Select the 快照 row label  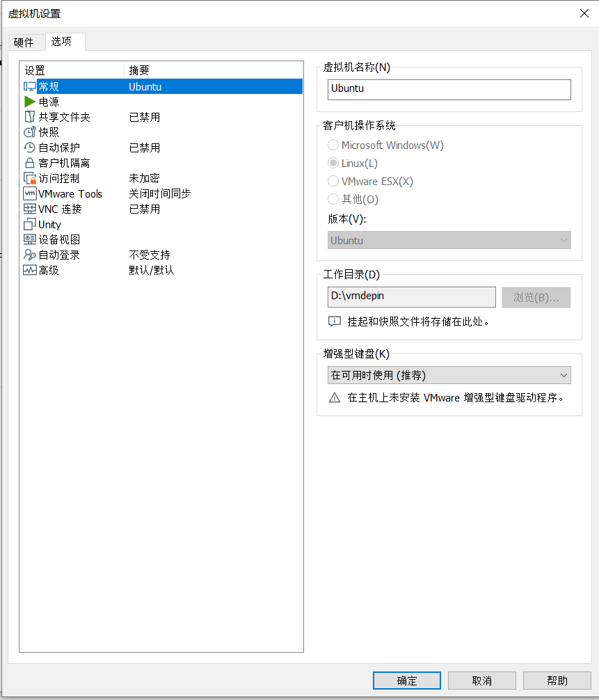pyautogui.click(x=49, y=132)
